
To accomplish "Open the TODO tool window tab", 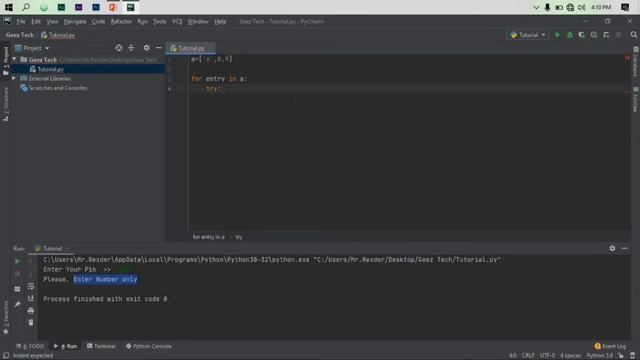I will pyautogui.click(x=30, y=346).
